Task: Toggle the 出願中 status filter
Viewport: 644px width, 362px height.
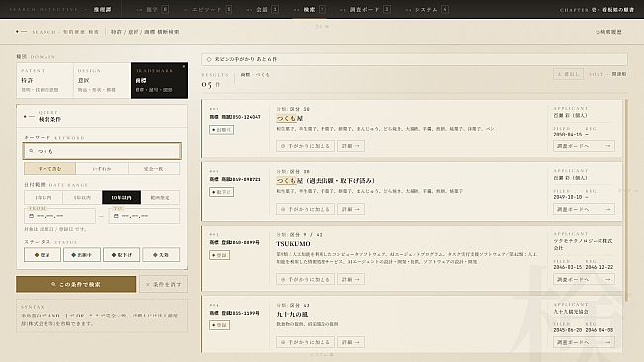Action: (x=82, y=255)
